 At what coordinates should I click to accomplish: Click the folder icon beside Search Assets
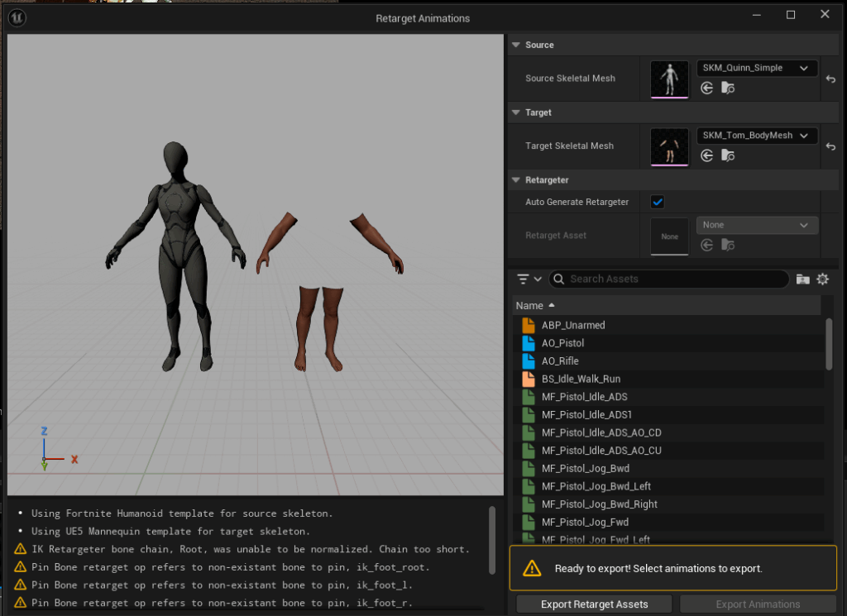pos(802,279)
